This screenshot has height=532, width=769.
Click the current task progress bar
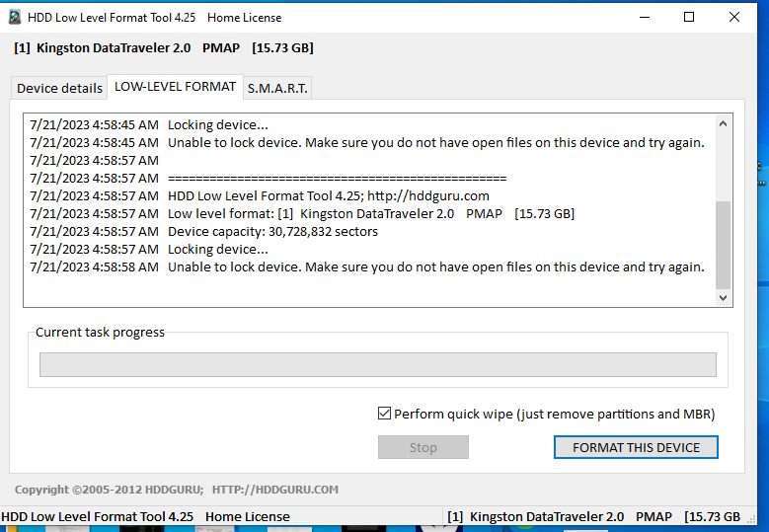pyautogui.click(x=378, y=364)
